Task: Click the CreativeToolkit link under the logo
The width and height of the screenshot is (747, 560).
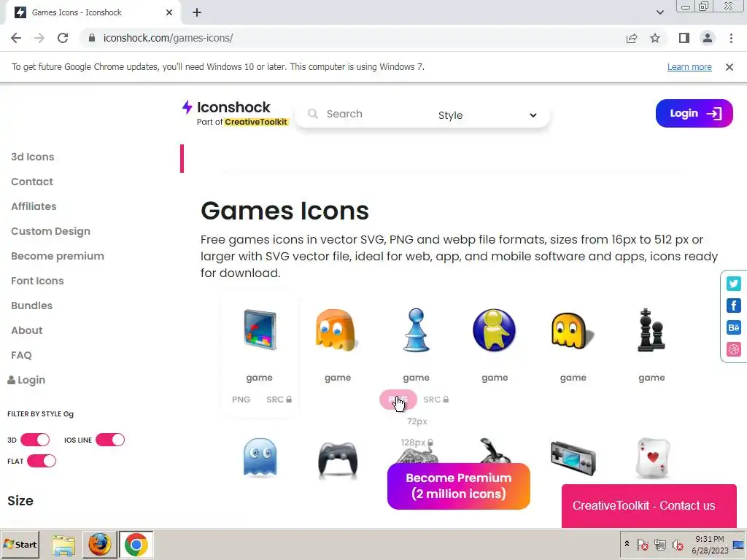Action: tap(256, 122)
